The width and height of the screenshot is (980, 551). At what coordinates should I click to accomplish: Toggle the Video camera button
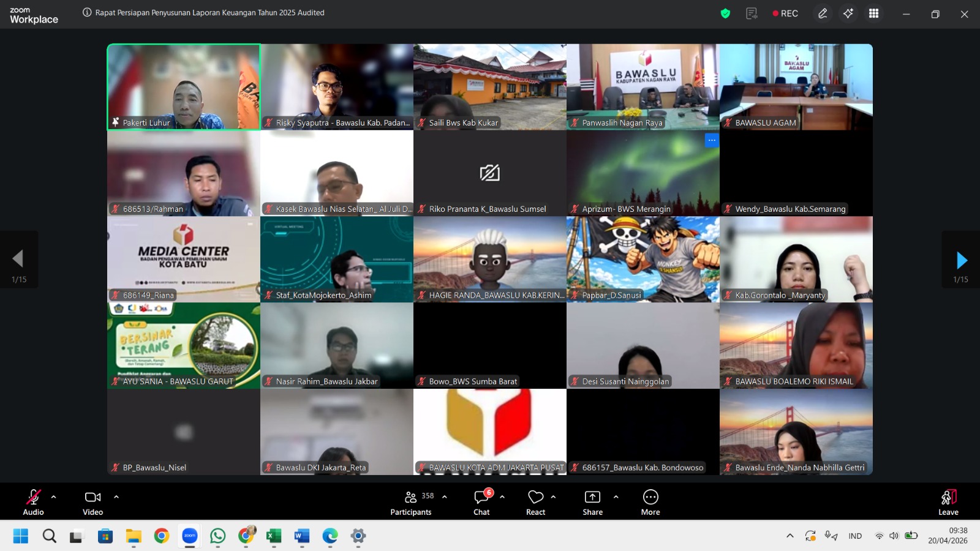[x=92, y=502]
